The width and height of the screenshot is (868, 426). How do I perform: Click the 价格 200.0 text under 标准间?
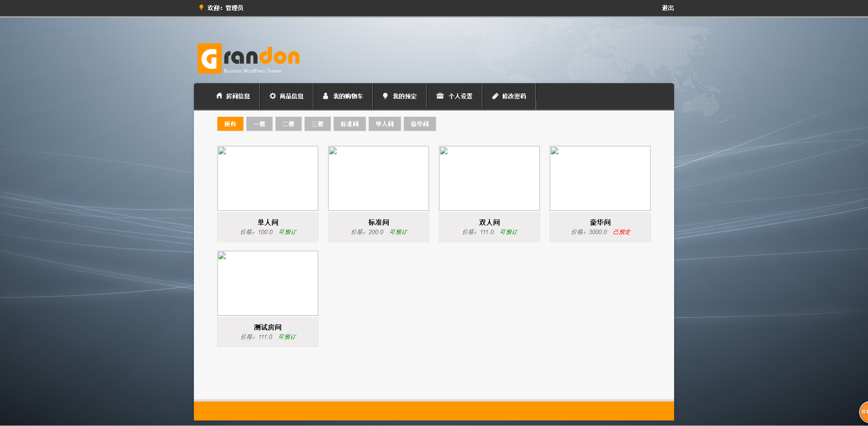tap(367, 232)
